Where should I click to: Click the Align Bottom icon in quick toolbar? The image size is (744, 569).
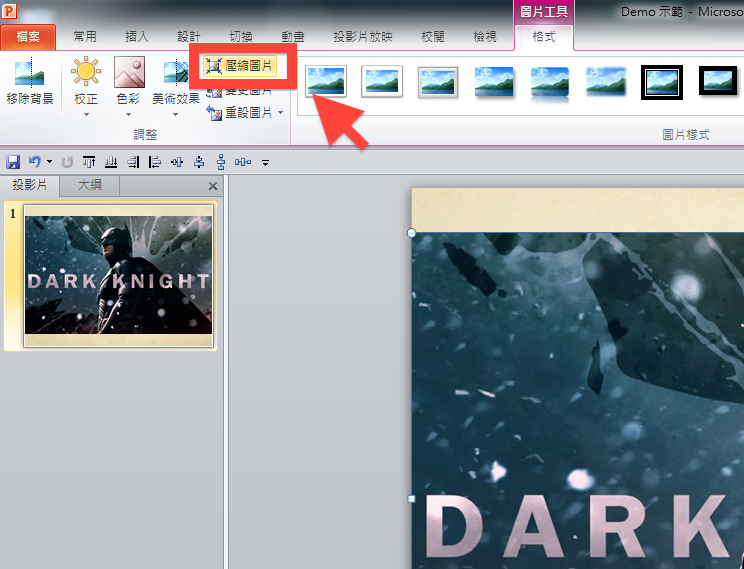pos(111,162)
